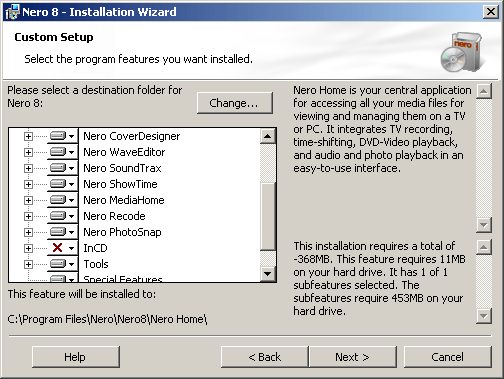
Task: Select Nero MediaHome feature label
Action: point(124,200)
